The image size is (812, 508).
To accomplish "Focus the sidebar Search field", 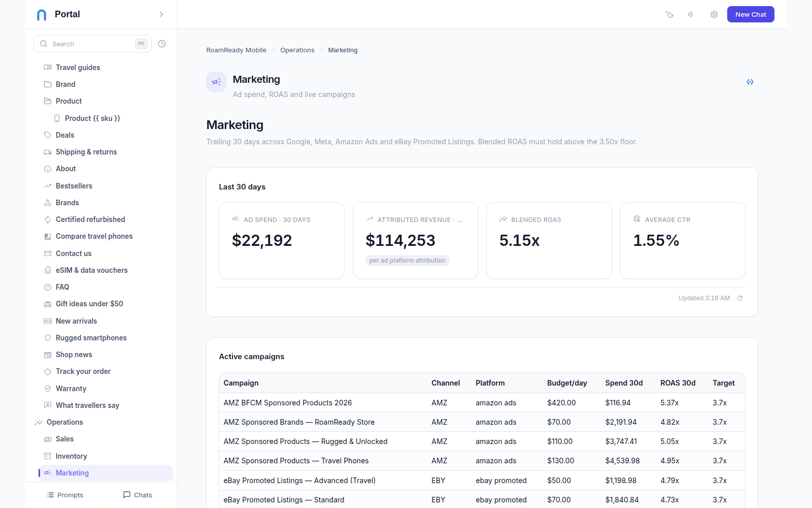I will (x=92, y=44).
